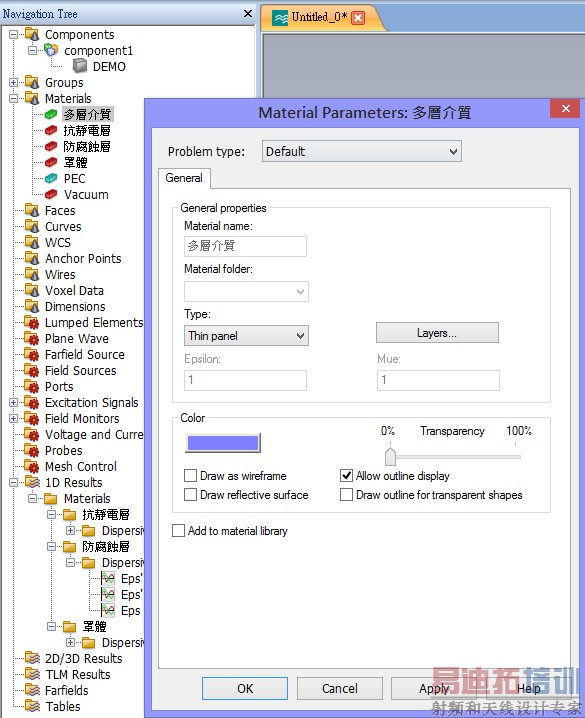
Task: Click the Layers... button
Action: click(437, 333)
